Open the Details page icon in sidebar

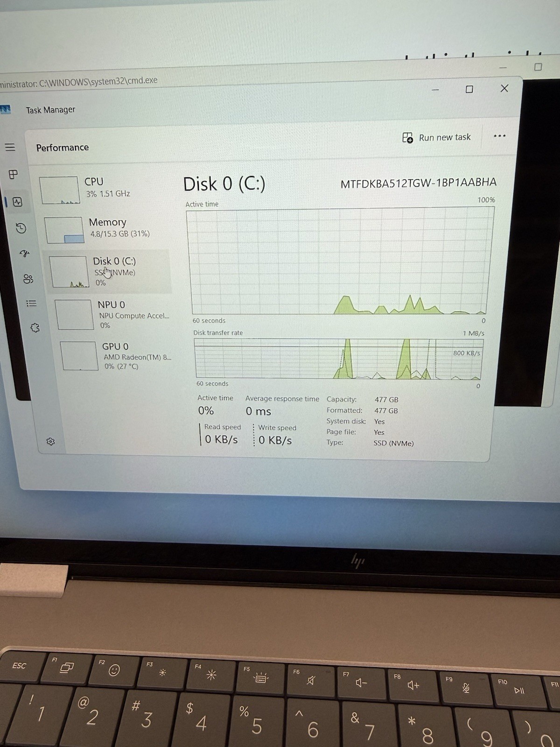point(31,303)
